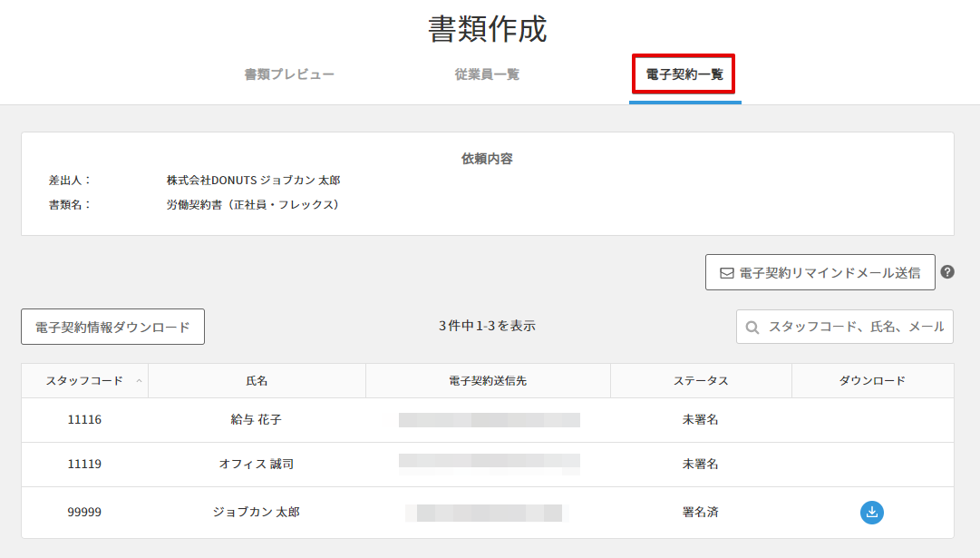Click envelope icon on reminder mail button

(x=726, y=272)
